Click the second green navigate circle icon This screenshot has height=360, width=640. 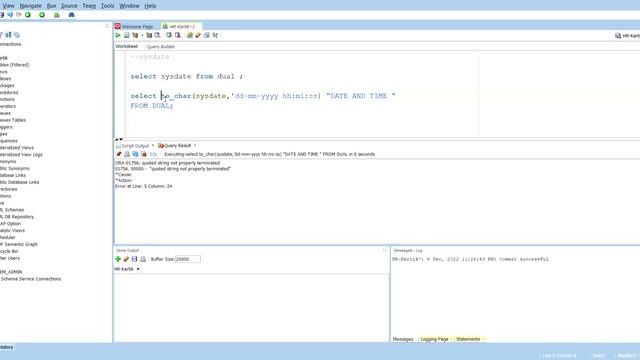(x=42, y=15)
